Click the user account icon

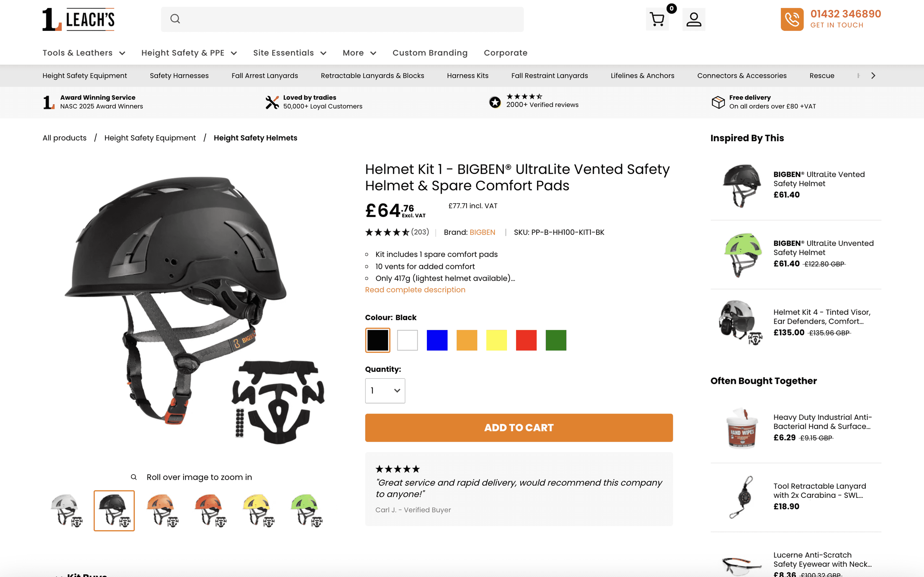[693, 19]
